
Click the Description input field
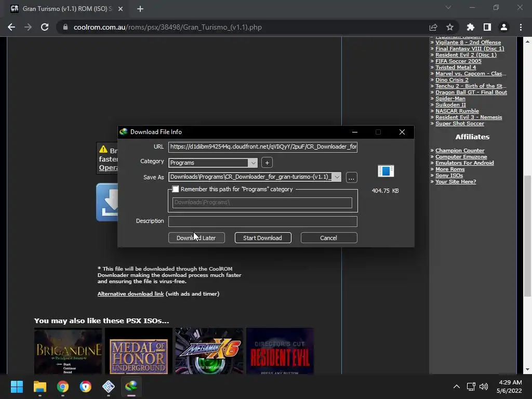(262, 221)
